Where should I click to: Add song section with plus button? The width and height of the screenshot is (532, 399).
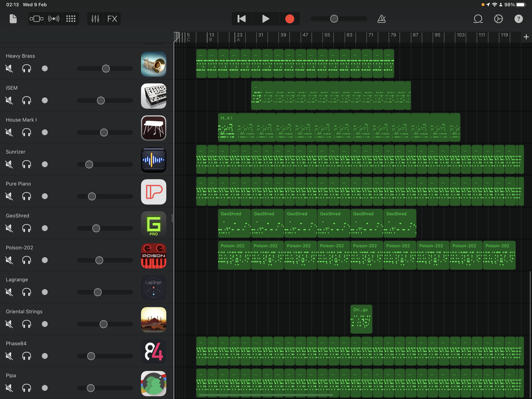point(526,37)
